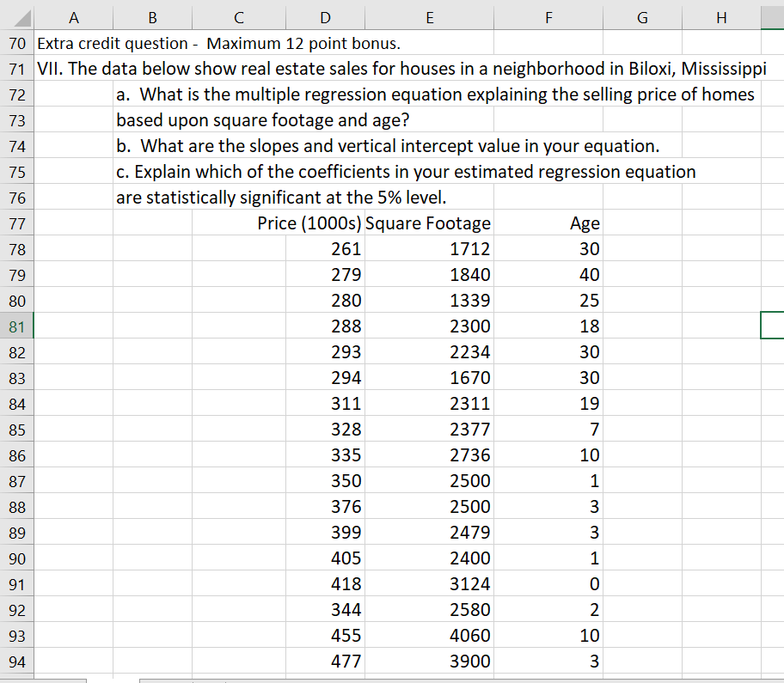Select column G header

pyautogui.click(x=642, y=18)
